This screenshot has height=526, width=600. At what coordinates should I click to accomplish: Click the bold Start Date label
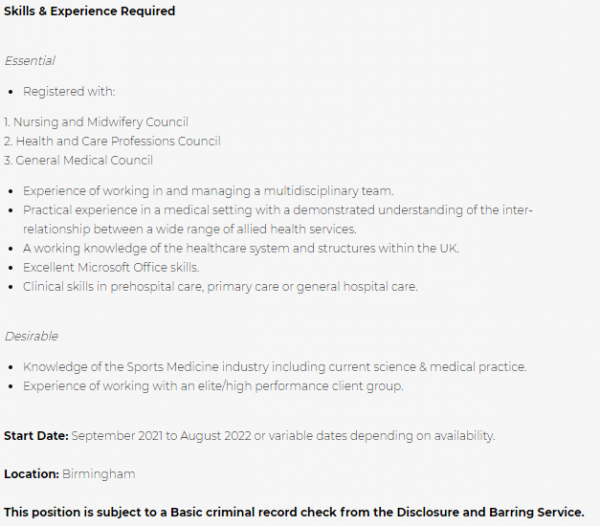36,436
